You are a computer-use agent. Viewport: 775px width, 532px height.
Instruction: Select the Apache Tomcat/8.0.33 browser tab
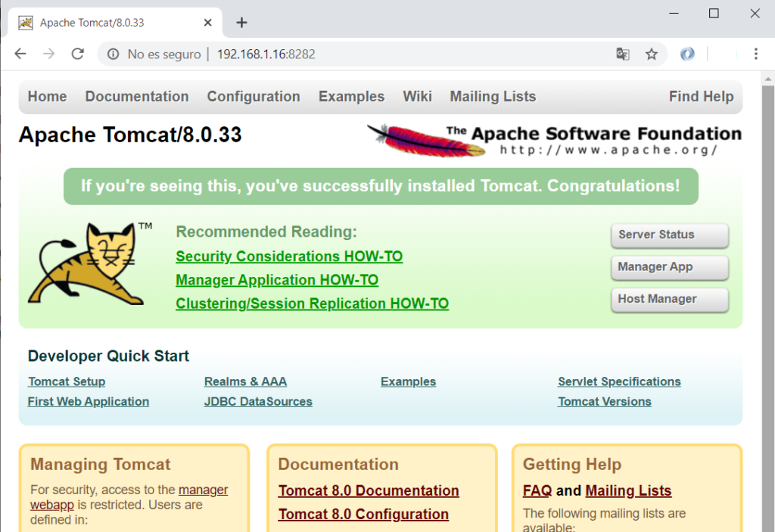click(x=115, y=23)
